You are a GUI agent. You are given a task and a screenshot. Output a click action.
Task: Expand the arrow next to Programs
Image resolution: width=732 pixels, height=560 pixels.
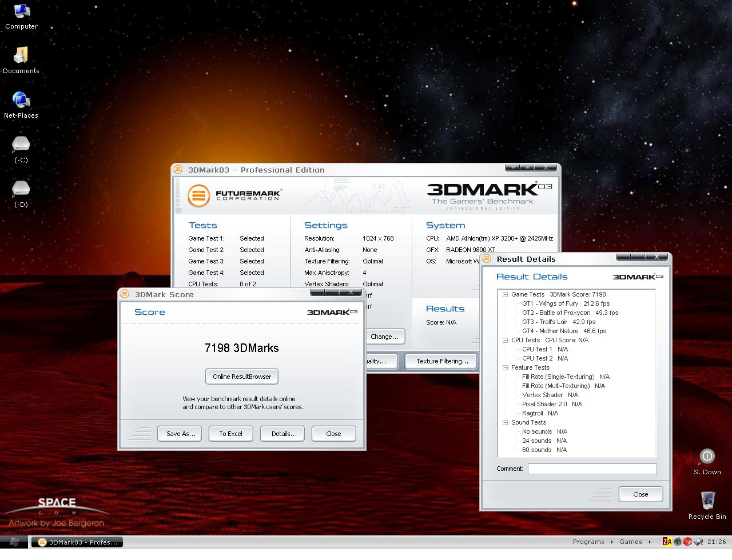612,542
